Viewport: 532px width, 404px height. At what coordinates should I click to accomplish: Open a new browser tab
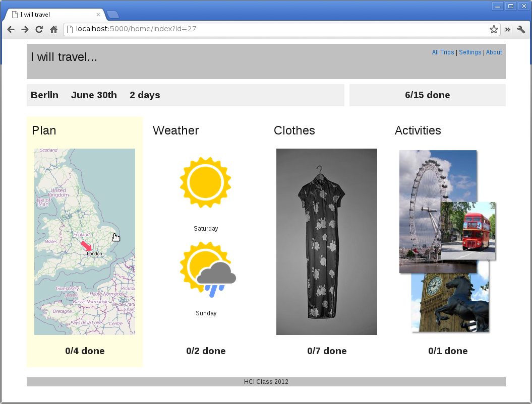click(x=113, y=15)
